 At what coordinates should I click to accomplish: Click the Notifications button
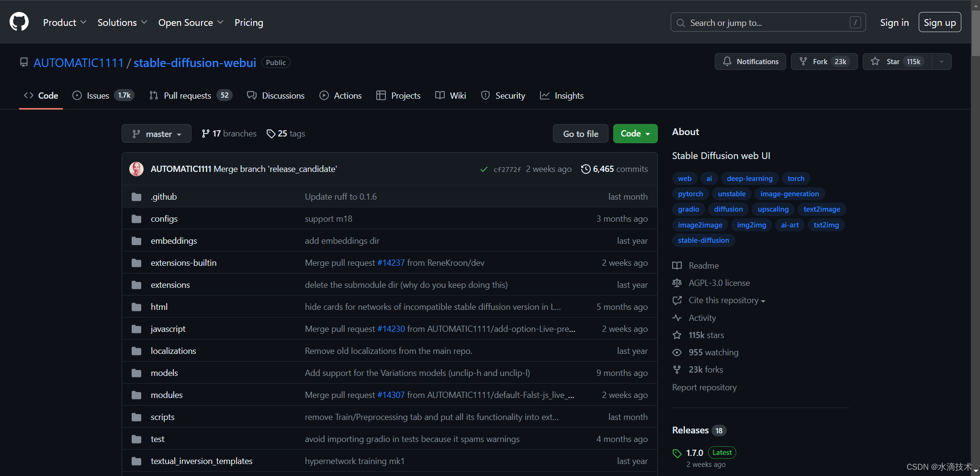pos(750,61)
